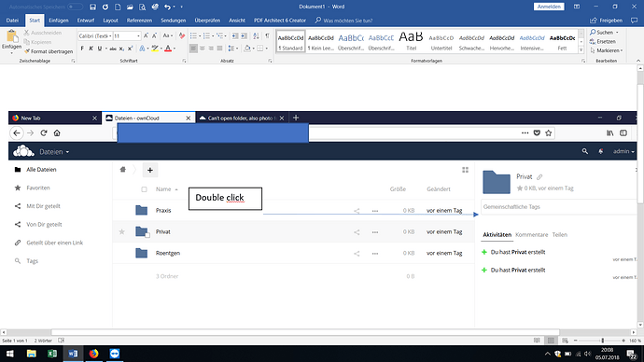Click Ersetzen in Bearbeiten group
This screenshot has width=644, height=362.
tap(603, 41)
